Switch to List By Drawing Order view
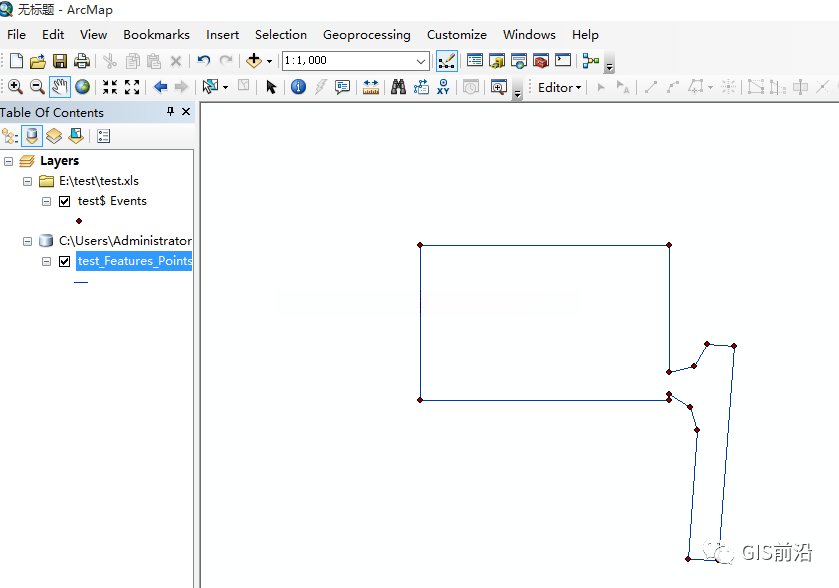The image size is (839, 588). pos(10,136)
